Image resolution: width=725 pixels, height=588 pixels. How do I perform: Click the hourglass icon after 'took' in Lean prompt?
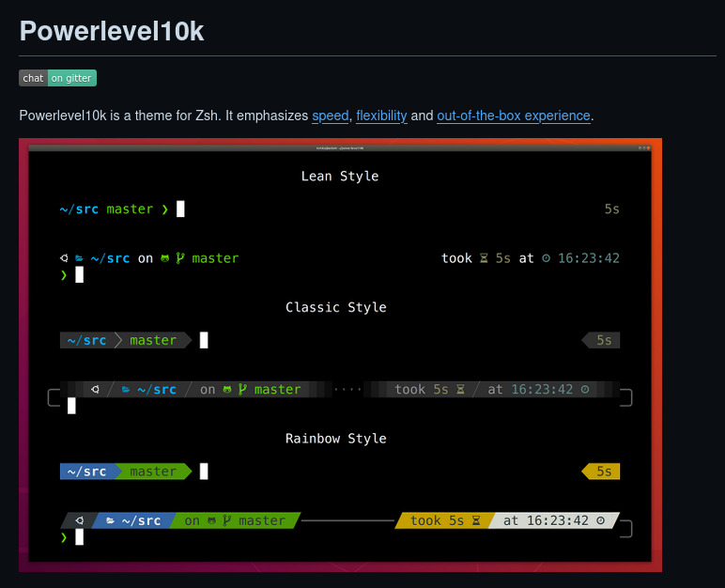484,258
